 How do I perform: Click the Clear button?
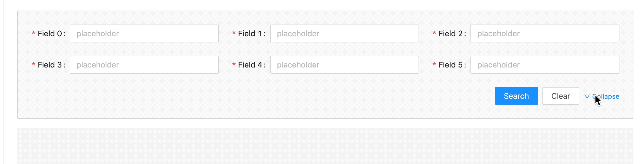561,96
